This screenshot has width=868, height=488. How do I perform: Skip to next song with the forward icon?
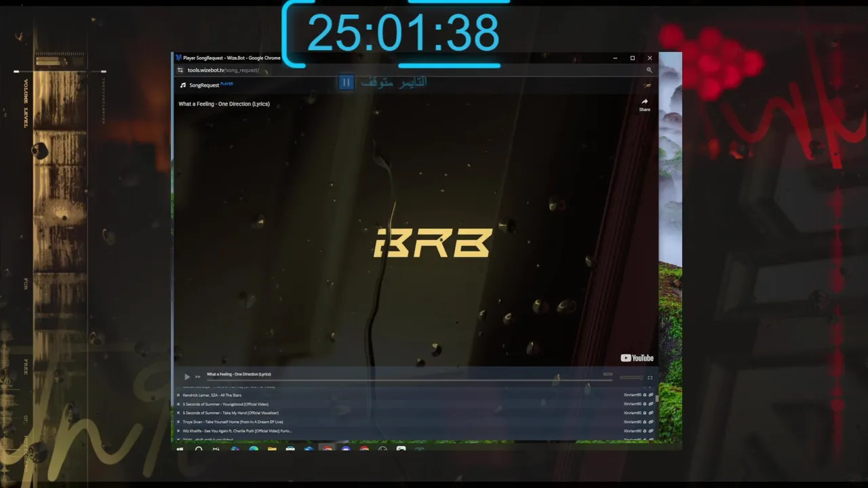point(198,377)
